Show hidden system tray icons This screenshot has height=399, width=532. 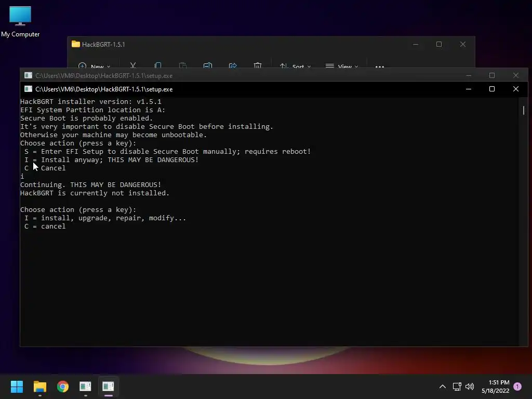click(443, 387)
